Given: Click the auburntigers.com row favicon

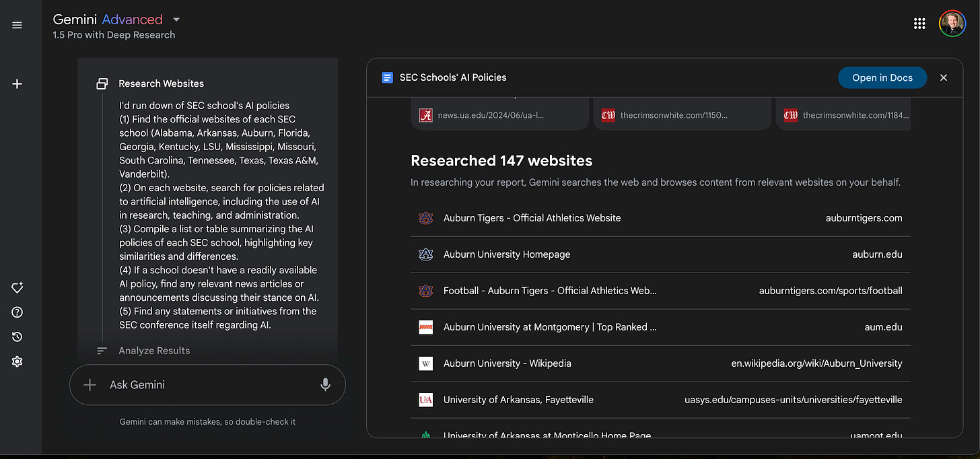Looking at the screenshot, I should [425, 218].
